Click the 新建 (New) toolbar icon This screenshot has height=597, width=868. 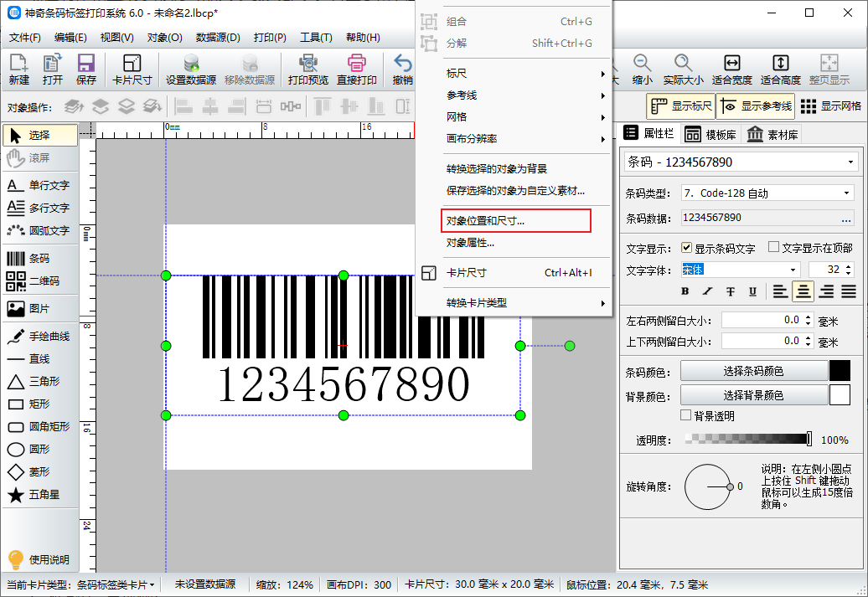click(18, 69)
